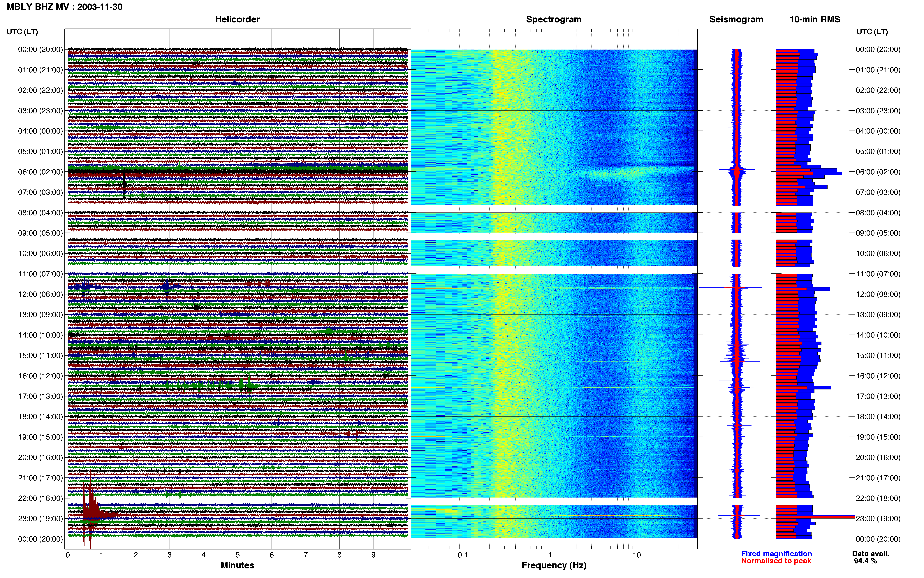Click 21:00 (17:00) on the RMS time axis
Viewport: 924px width, 578px height.
pos(878,478)
